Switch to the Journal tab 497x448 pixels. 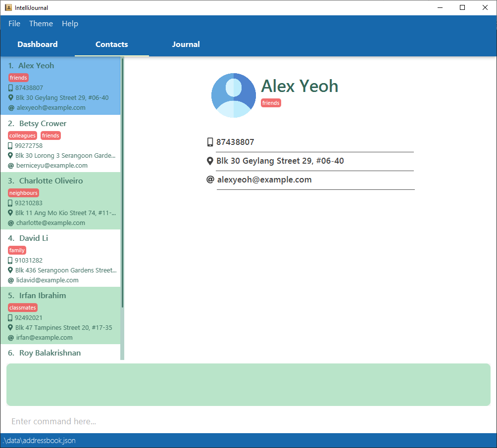click(186, 45)
